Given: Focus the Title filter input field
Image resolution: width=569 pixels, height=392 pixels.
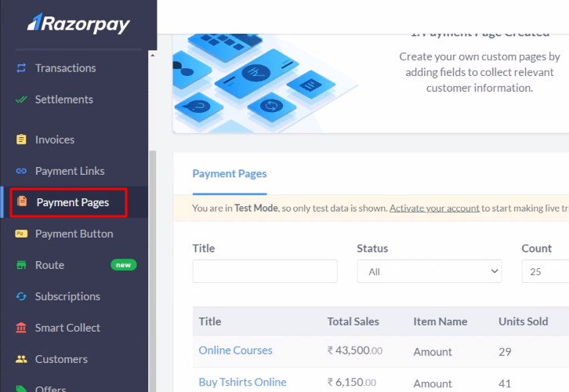Looking at the screenshot, I should point(265,271).
